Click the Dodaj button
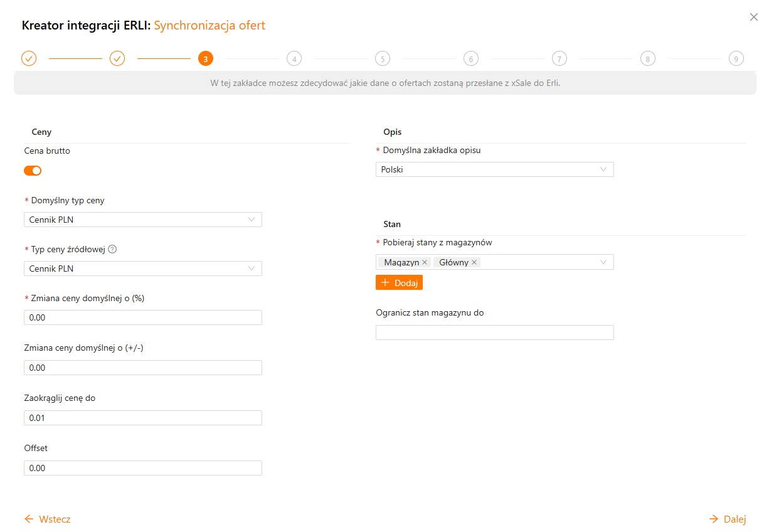769x532 pixels. pos(399,282)
